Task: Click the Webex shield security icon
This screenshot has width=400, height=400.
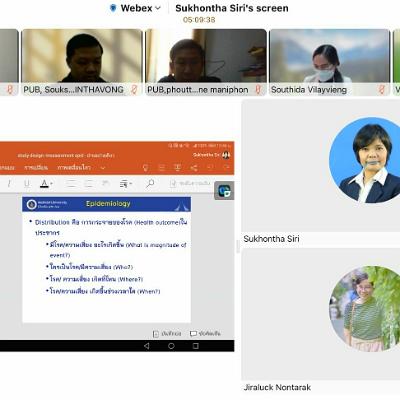Action: (x=113, y=8)
